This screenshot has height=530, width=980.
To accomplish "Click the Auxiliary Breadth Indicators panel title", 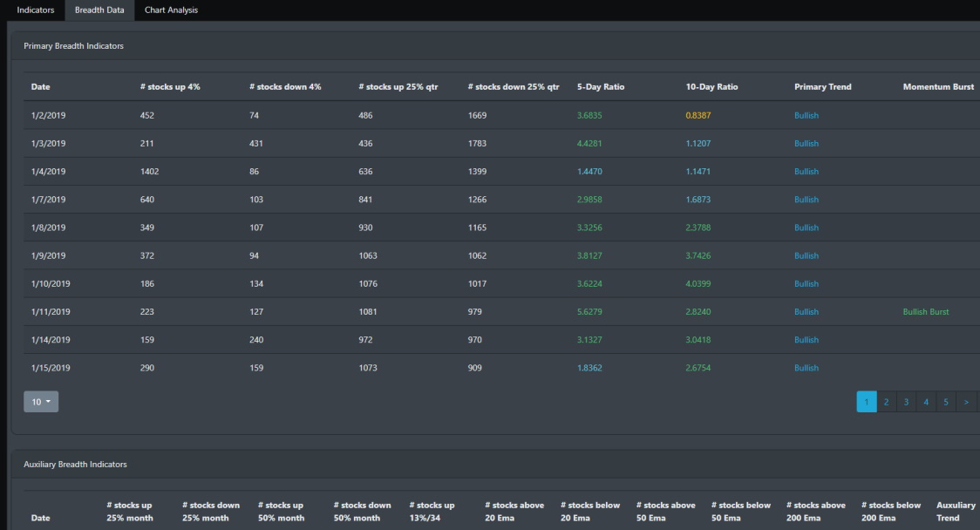I will [x=75, y=465].
